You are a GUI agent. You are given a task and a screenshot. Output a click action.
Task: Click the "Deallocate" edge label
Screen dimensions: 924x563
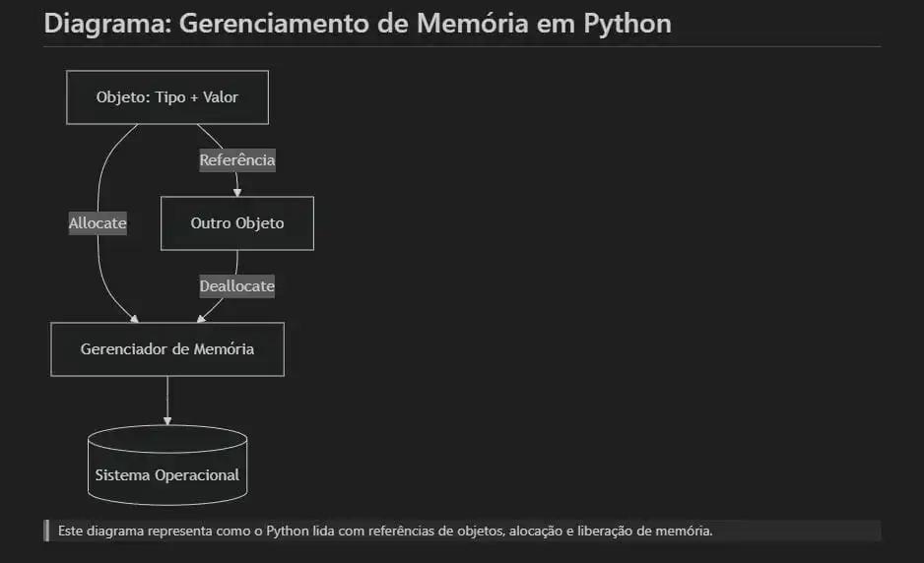tap(236, 286)
